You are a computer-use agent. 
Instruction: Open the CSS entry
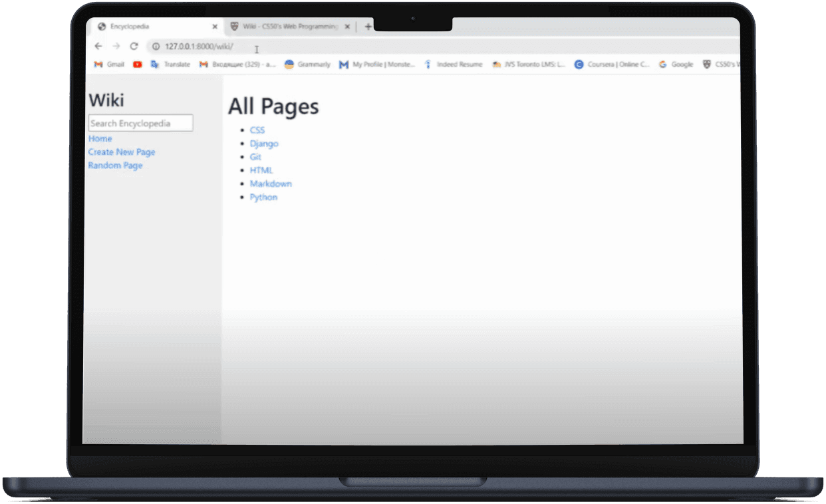257,130
